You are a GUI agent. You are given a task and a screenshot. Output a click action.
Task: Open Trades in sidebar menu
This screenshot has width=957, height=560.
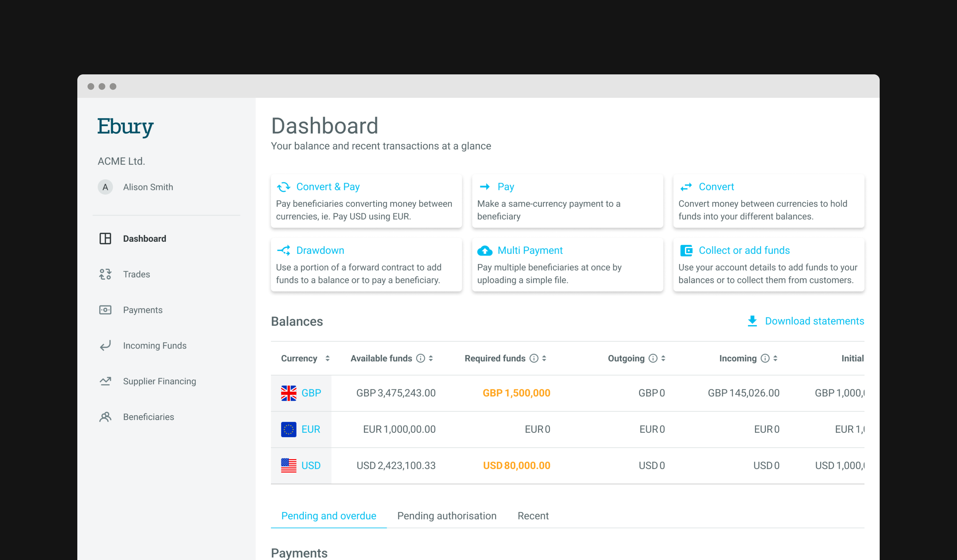pyautogui.click(x=136, y=274)
